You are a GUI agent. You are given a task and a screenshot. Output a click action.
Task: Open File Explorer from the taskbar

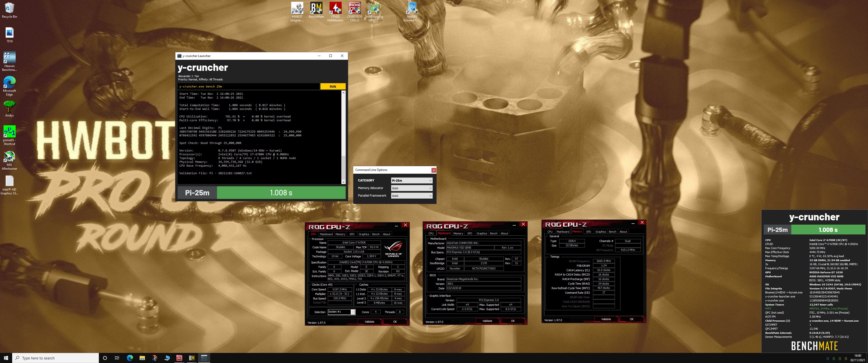tap(142, 358)
